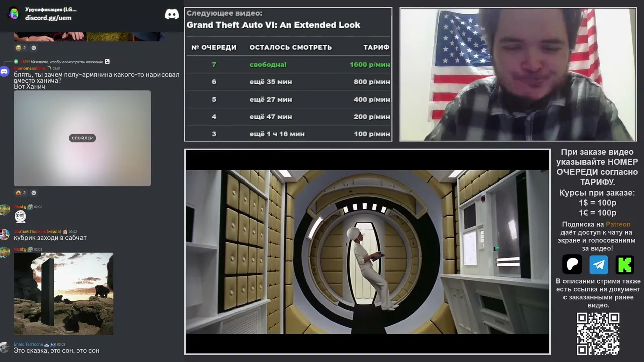Click the replied-to message preview 'Нажмите, чтобы посмотреть вложение'

pyautogui.click(x=67, y=62)
